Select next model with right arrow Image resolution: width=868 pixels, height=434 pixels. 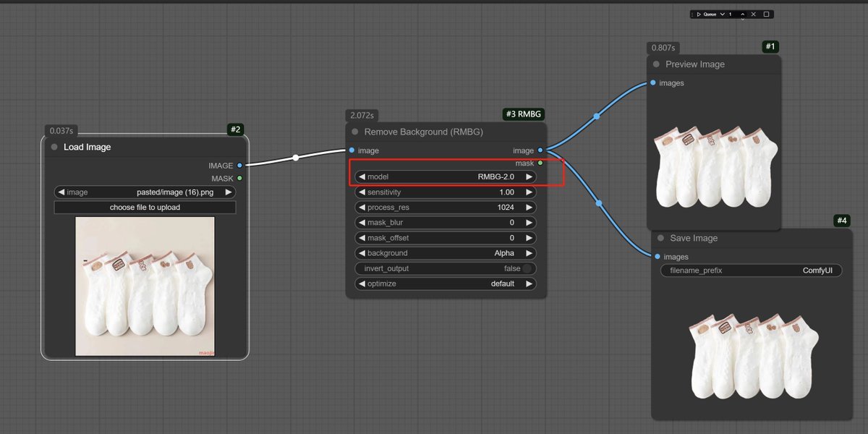click(529, 176)
